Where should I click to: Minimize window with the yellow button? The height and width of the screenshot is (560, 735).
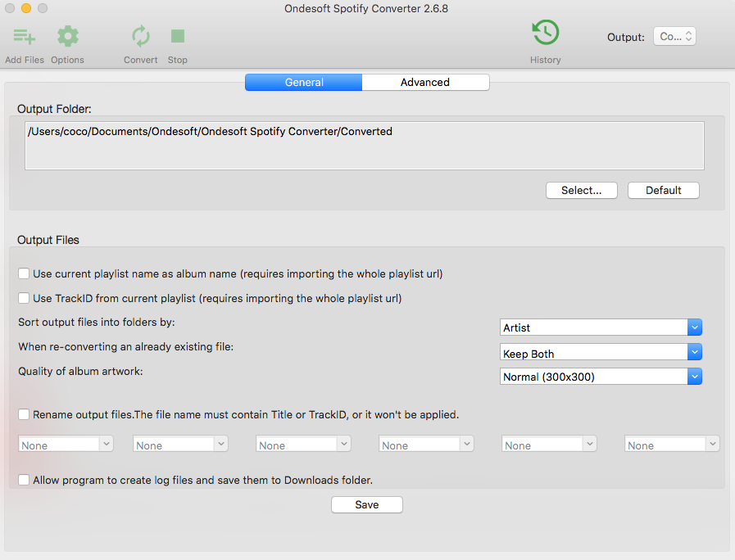tap(26, 8)
